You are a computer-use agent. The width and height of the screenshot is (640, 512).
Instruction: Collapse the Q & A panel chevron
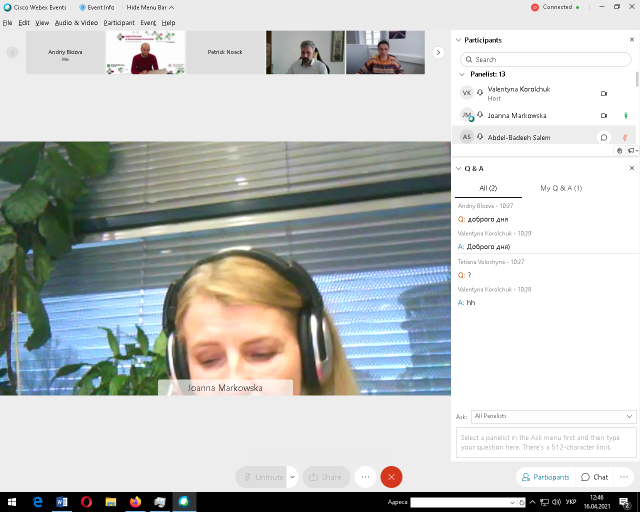click(x=458, y=168)
